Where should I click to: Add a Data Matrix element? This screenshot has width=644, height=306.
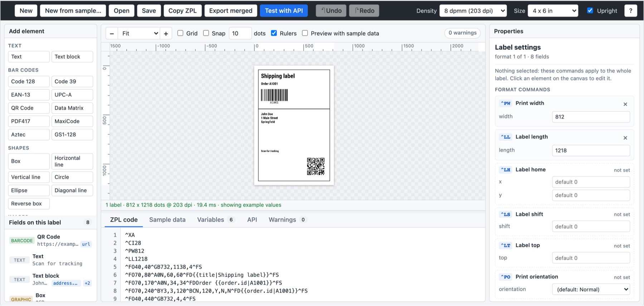[72, 108]
